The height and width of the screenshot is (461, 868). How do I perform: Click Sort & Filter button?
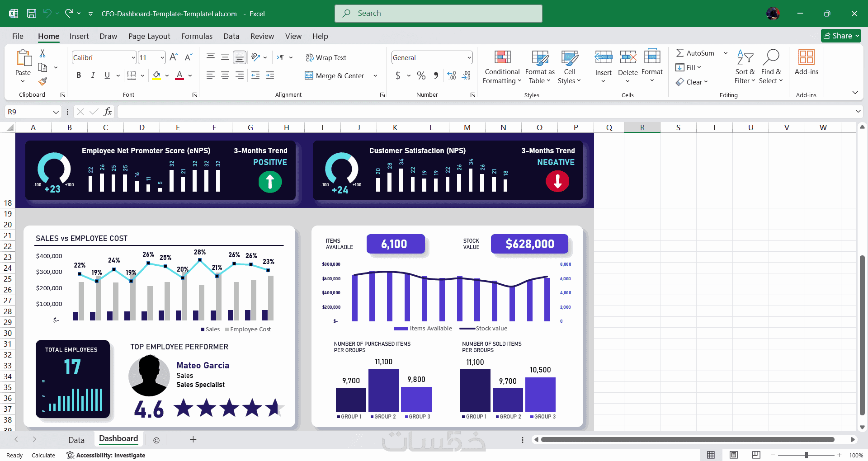click(x=745, y=67)
